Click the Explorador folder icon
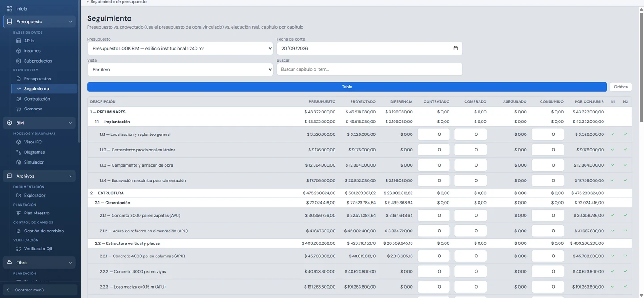This screenshot has height=298, width=644. [x=18, y=195]
